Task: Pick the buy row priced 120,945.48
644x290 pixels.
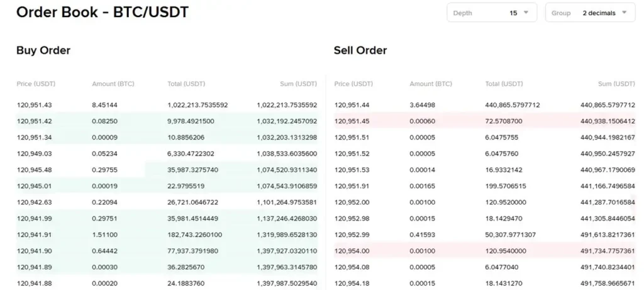Action: point(35,170)
